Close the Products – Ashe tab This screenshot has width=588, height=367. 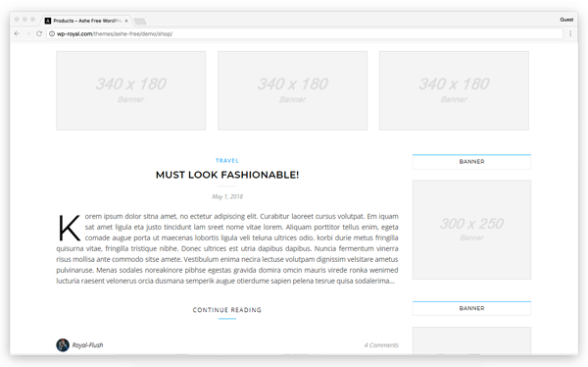coord(126,21)
